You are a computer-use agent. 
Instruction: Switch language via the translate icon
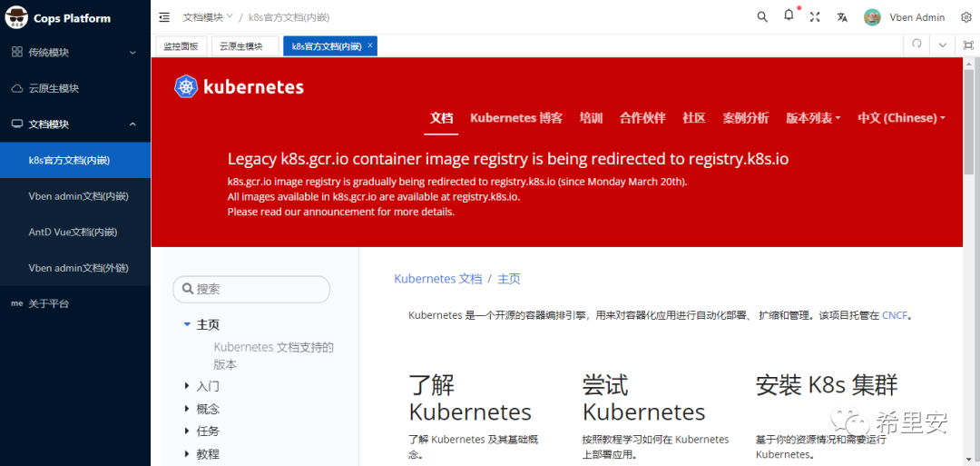click(842, 17)
